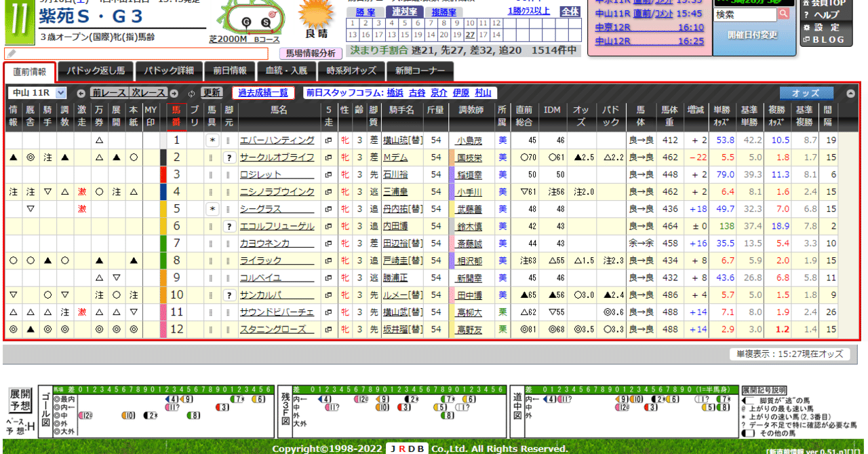Click the search magnifier icon
Viewport: 868px width, 454px height.
point(784,13)
